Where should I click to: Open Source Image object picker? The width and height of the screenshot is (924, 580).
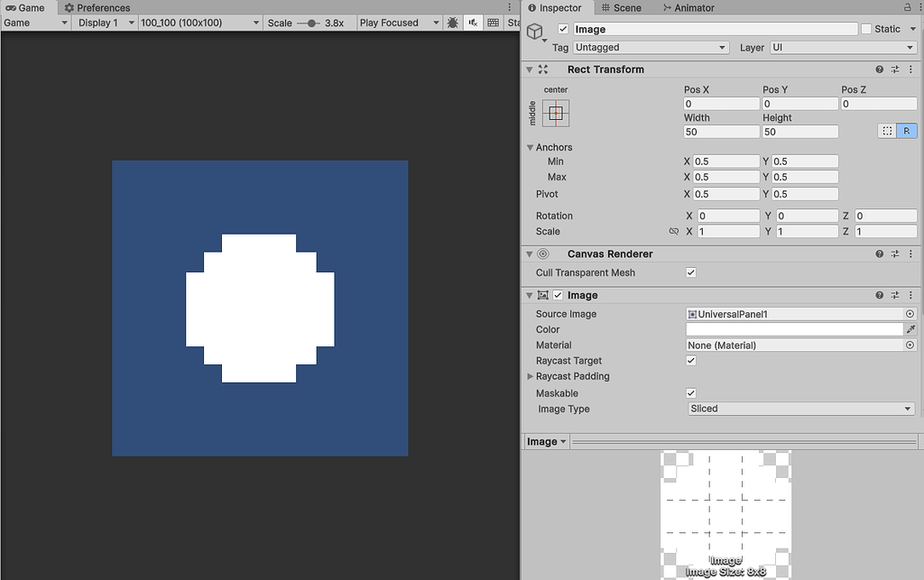click(910, 314)
